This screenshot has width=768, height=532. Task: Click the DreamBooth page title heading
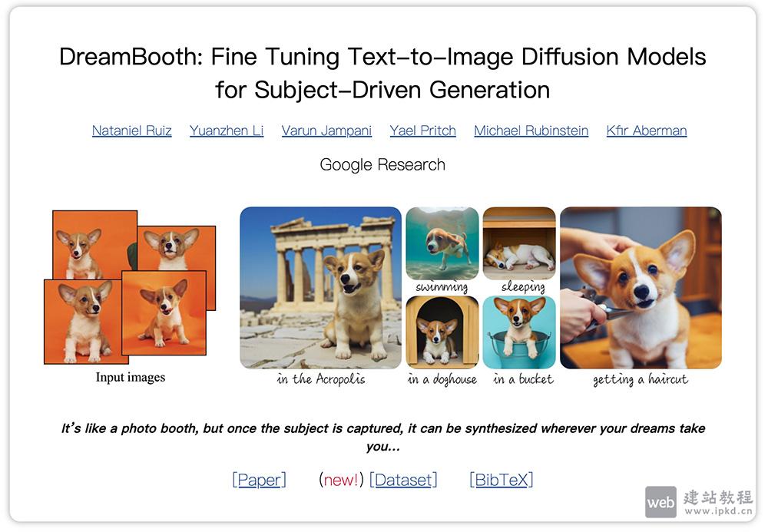382,73
